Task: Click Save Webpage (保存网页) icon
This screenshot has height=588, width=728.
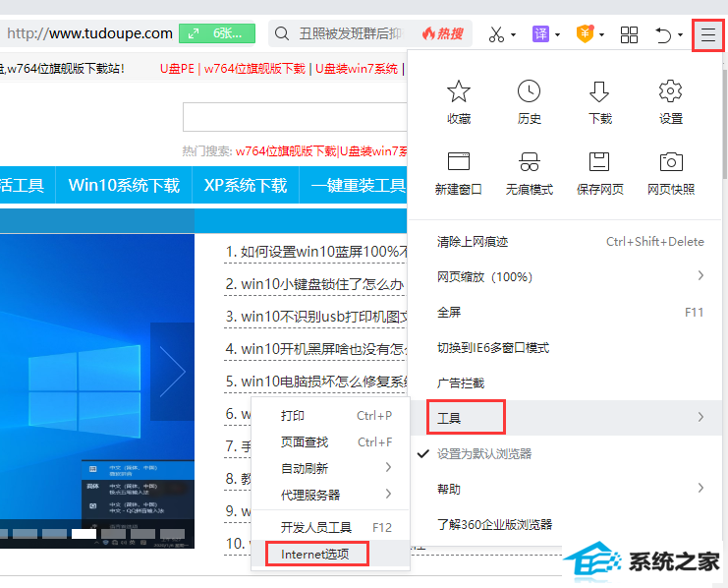Action: (599, 162)
